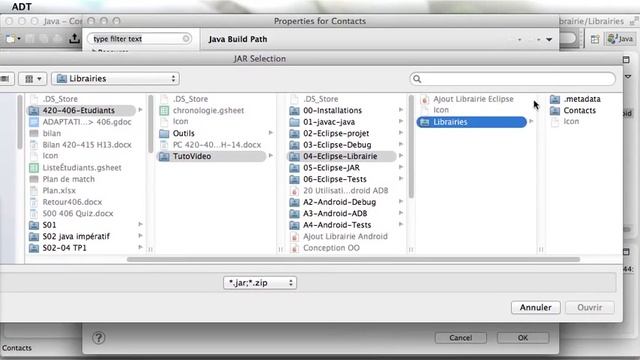
Task: Expand the S01 folder arrow
Action: 140,224
